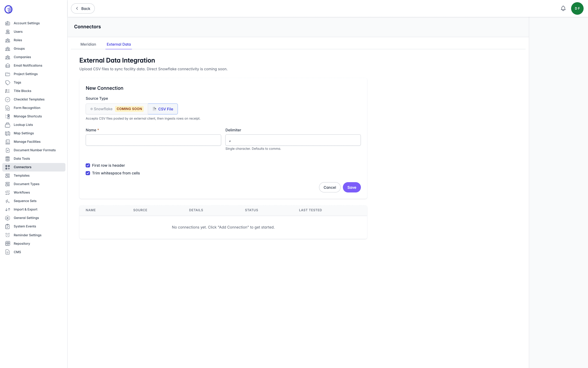This screenshot has width=588, height=368.
Task: Click the Reminder Settings clock icon
Action: click(x=8, y=235)
